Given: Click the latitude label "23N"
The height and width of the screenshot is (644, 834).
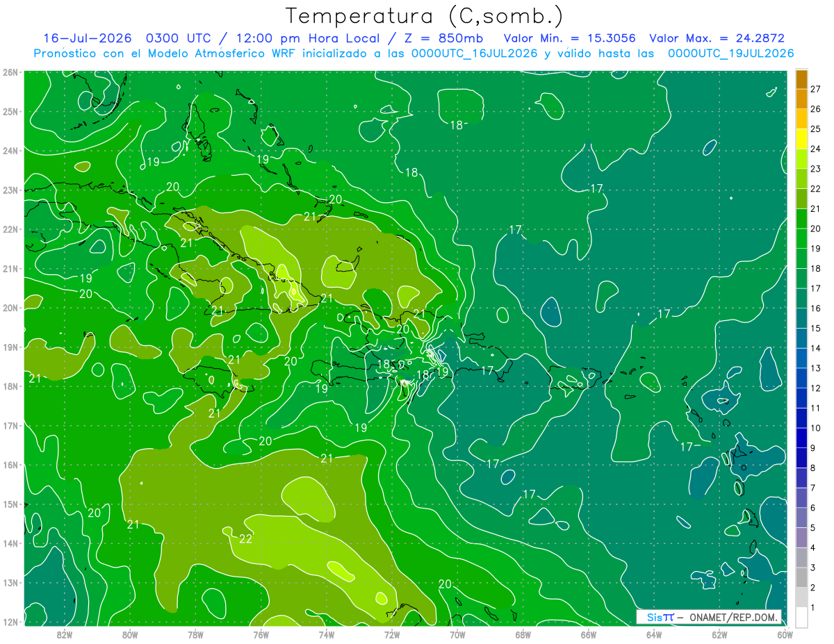Looking at the screenshot, I should (10, 190).
